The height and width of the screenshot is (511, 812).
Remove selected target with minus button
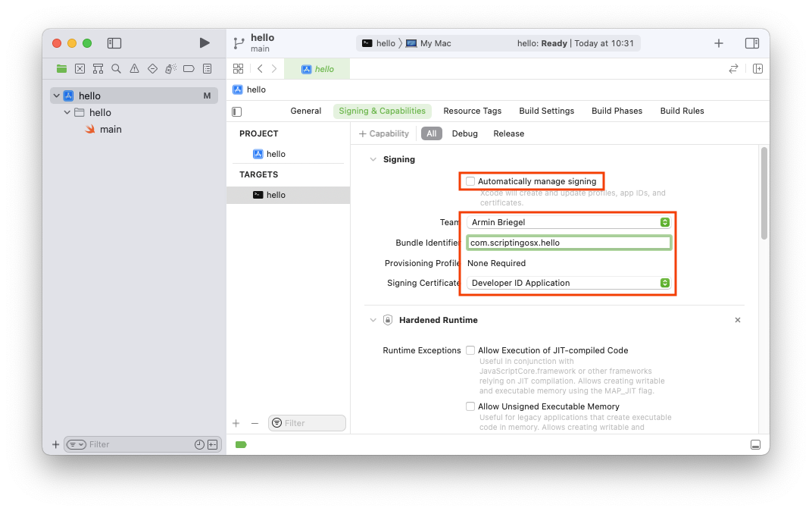(255, 423)
